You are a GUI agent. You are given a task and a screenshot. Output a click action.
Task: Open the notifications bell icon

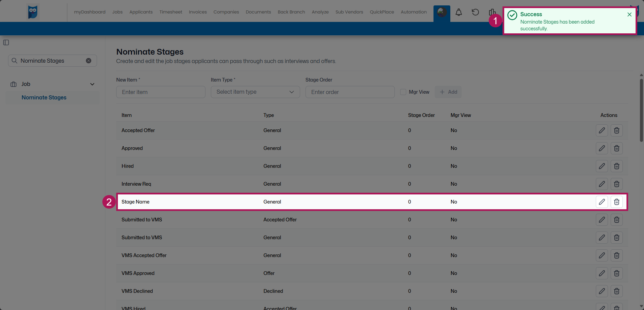point(459,12)
